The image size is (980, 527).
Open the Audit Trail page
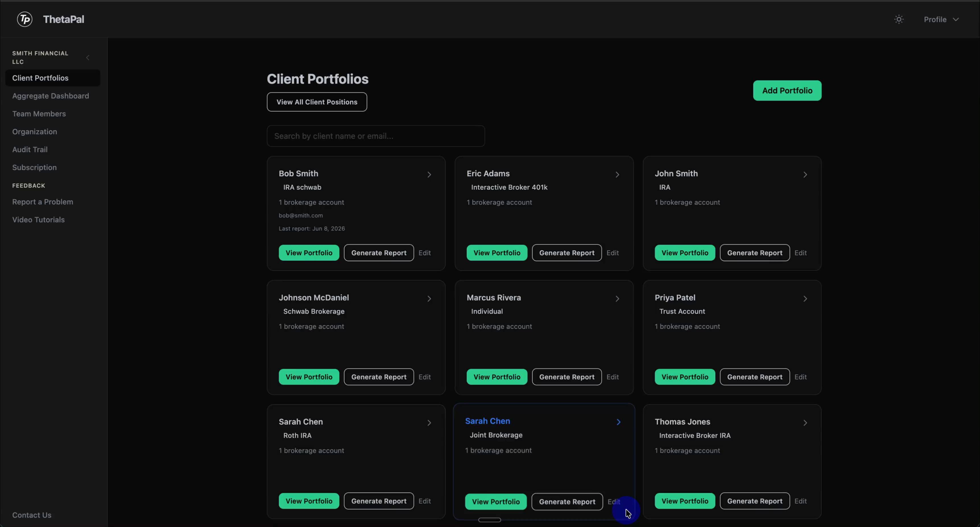tap(30, 150)
